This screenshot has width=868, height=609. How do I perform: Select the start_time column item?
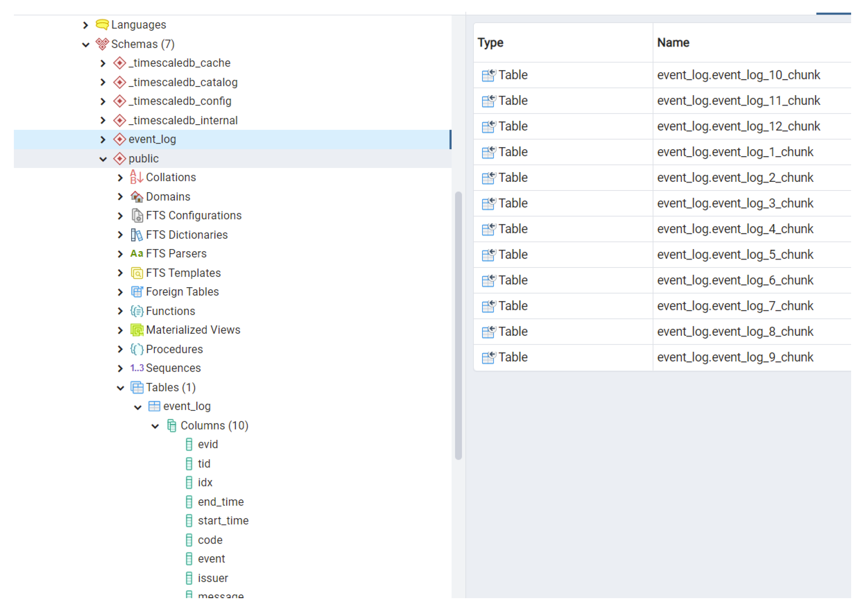(223, 521)
